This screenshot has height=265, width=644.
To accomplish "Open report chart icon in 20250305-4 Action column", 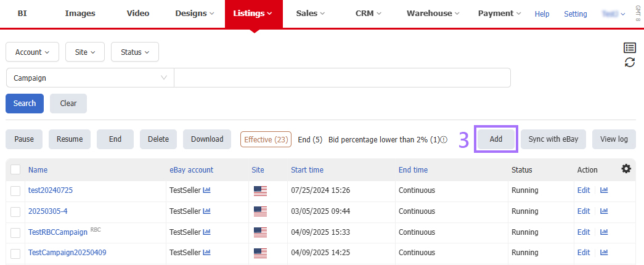I will click(604, 211).
